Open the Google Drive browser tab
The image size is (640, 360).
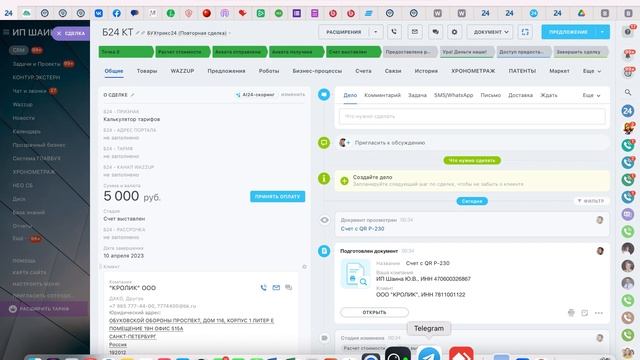pyautogui.click(x=581, y=13)
